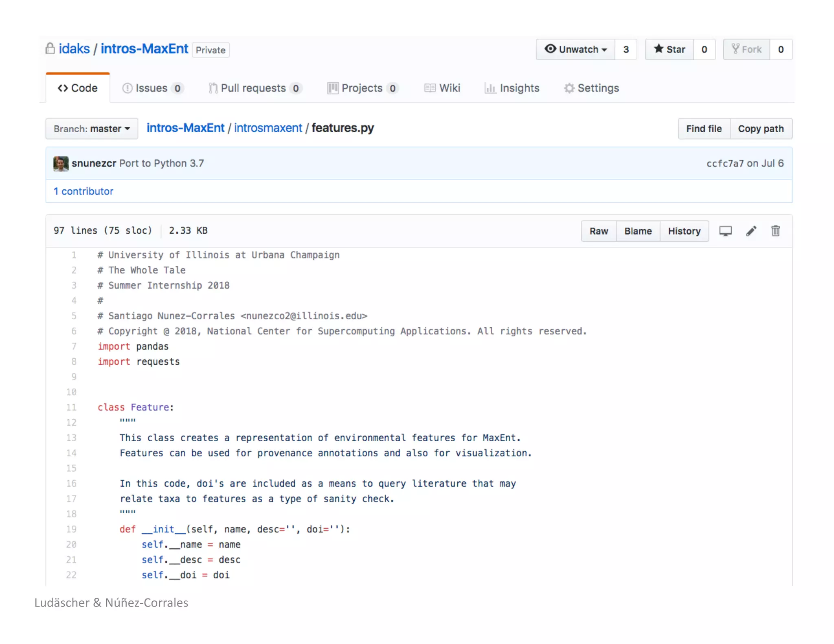
Task: Open the introsmaxent folder link
Action: (x=268, y=128)
